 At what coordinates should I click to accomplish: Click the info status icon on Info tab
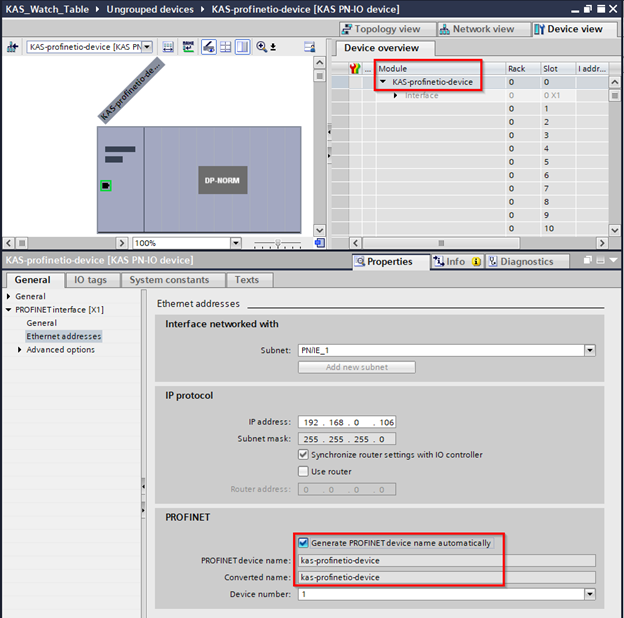tap(476, 261)
